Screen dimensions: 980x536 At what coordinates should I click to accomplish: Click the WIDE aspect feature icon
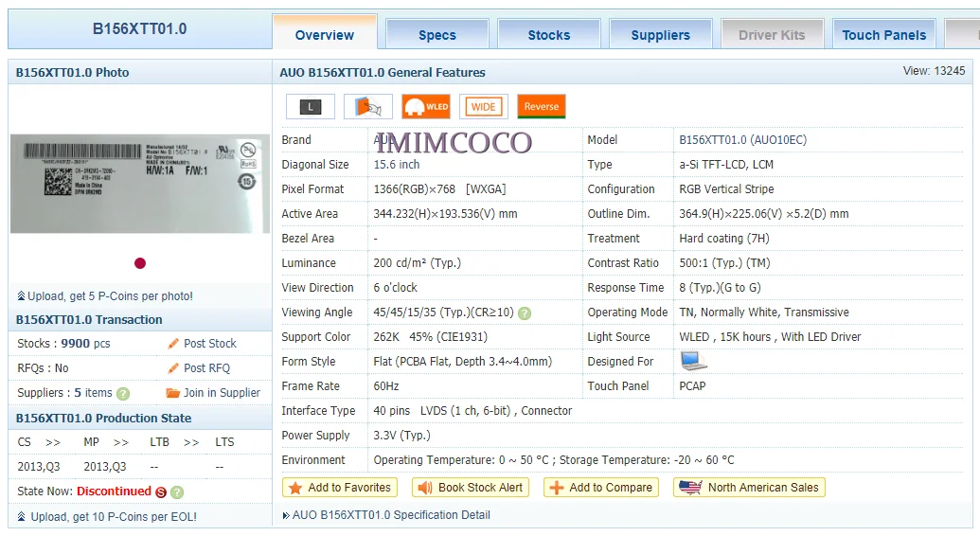(x=484, y=106)
